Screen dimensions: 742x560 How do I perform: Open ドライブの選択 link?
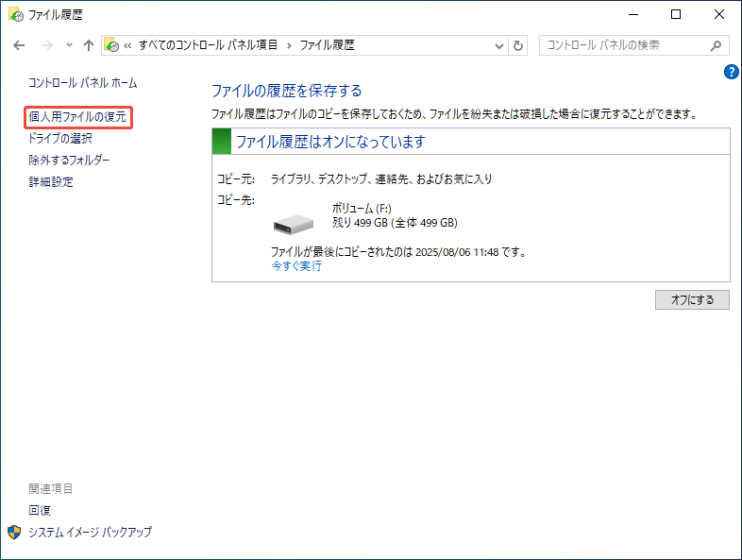tap(60, 138)
